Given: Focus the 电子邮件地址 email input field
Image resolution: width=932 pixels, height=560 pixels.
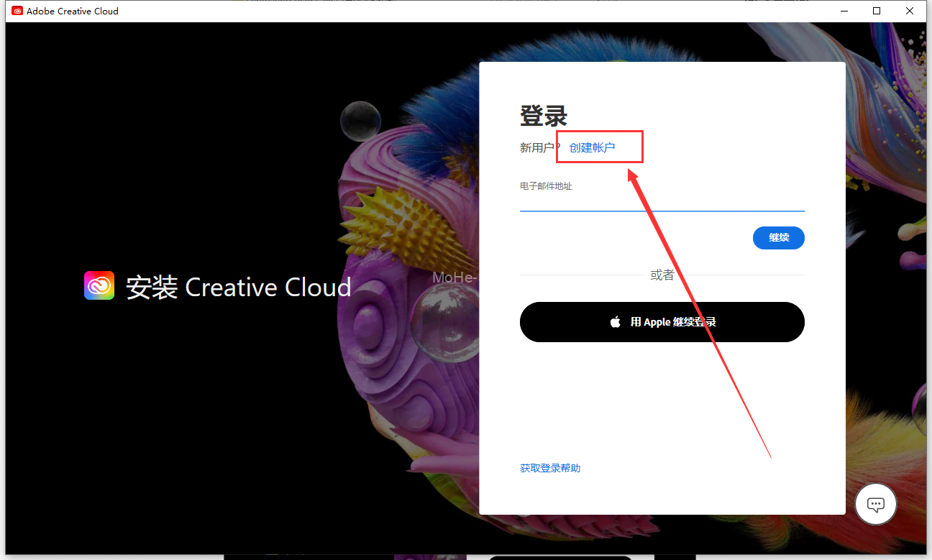Looking at the screenshot, I should pyautogui.click(x=662, y=202).
